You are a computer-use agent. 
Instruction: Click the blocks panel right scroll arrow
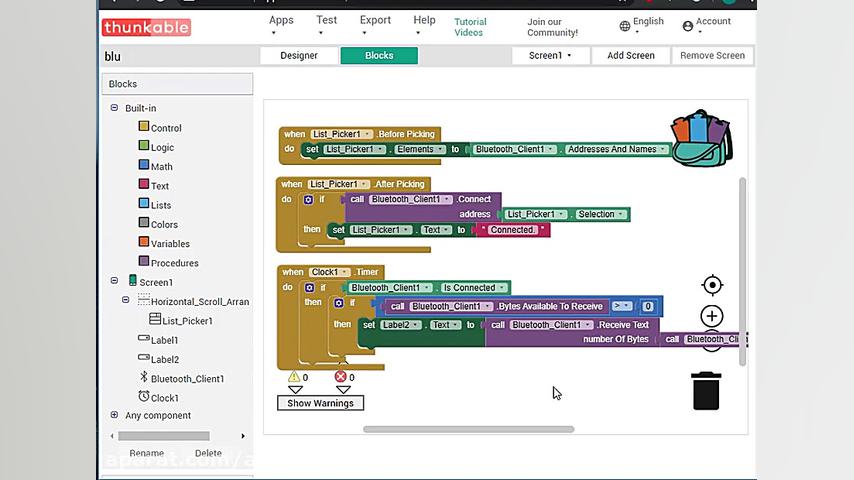point(243,436)
